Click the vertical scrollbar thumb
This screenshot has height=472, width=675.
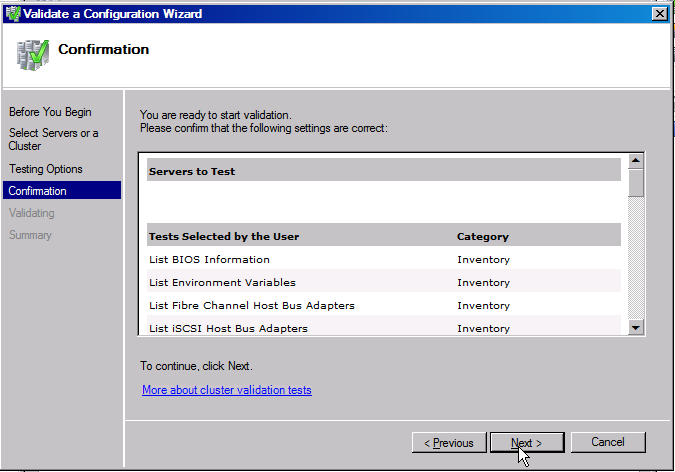click(636, 184)
